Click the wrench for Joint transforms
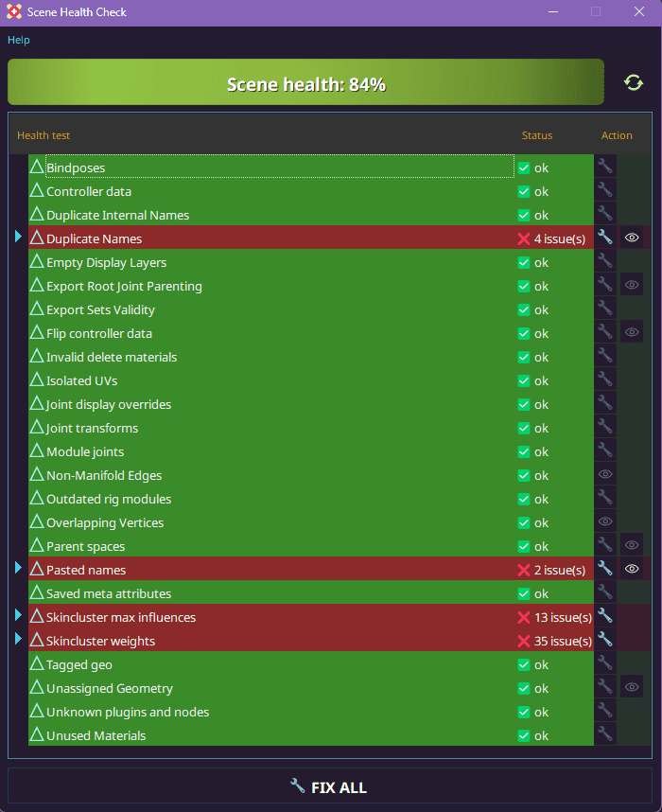Viewport: 662px width, 812px height. [605, 427]
